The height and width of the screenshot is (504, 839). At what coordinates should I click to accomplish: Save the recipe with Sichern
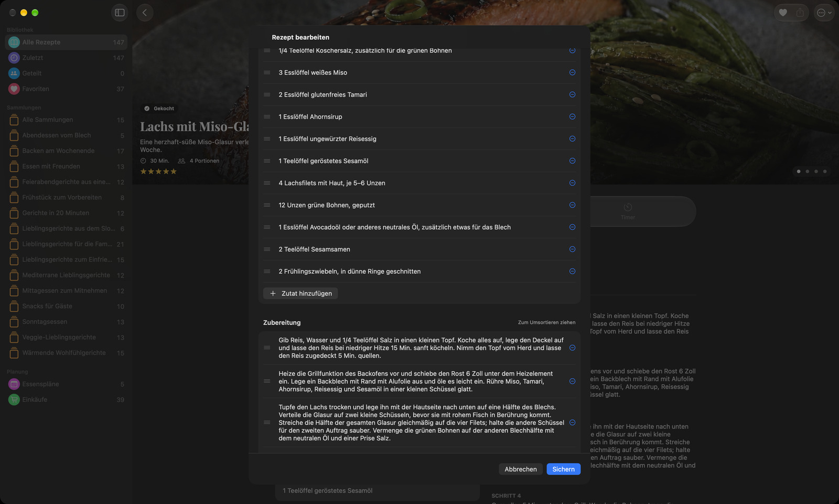click(563, 469)
